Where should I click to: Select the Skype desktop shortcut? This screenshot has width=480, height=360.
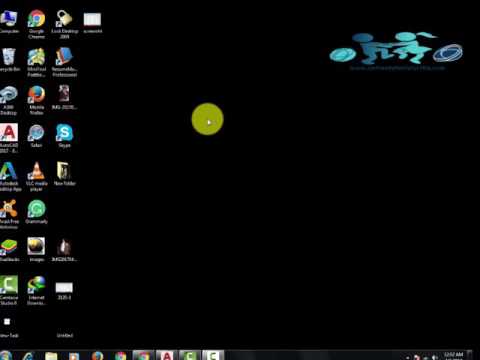tap(64, 136)
